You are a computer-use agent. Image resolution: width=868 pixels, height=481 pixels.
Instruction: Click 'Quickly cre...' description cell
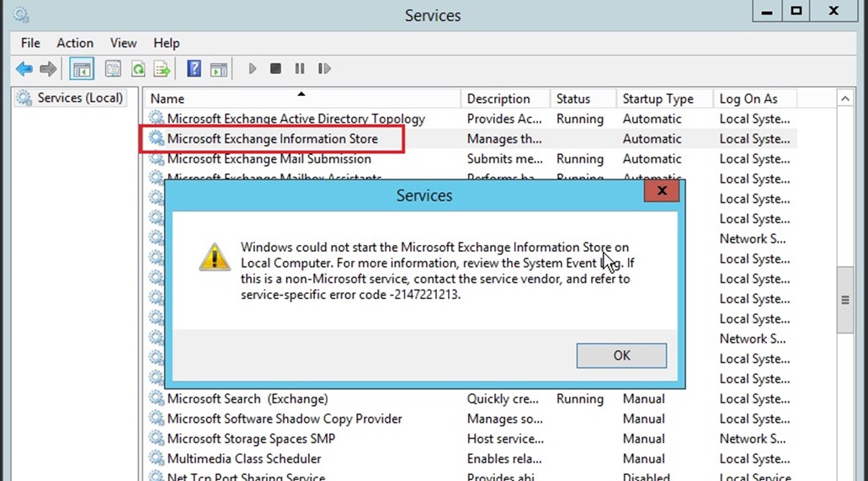point(503,398)
